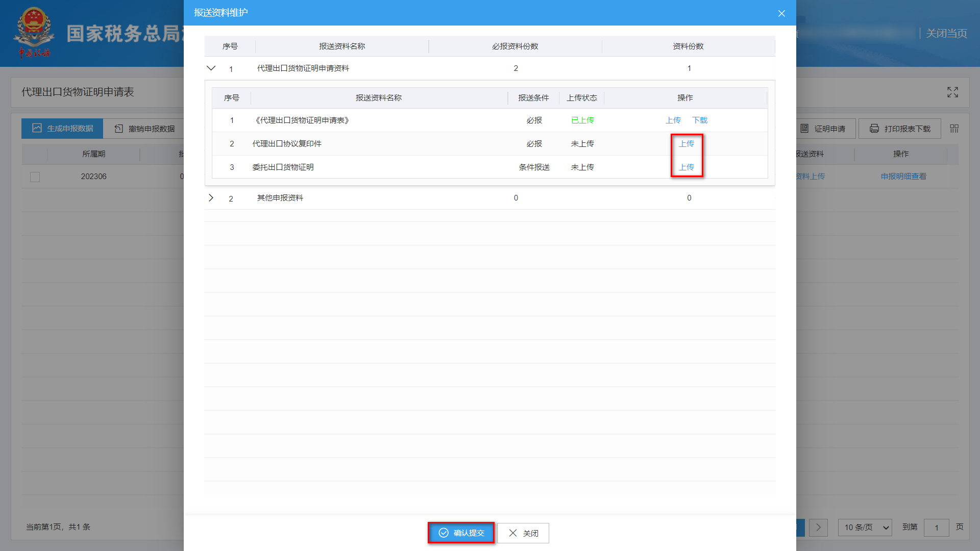Viewport: 980px width, 551px height.
Task: Click 上传 for 委托出口货物证明
Action: point(686,167)
